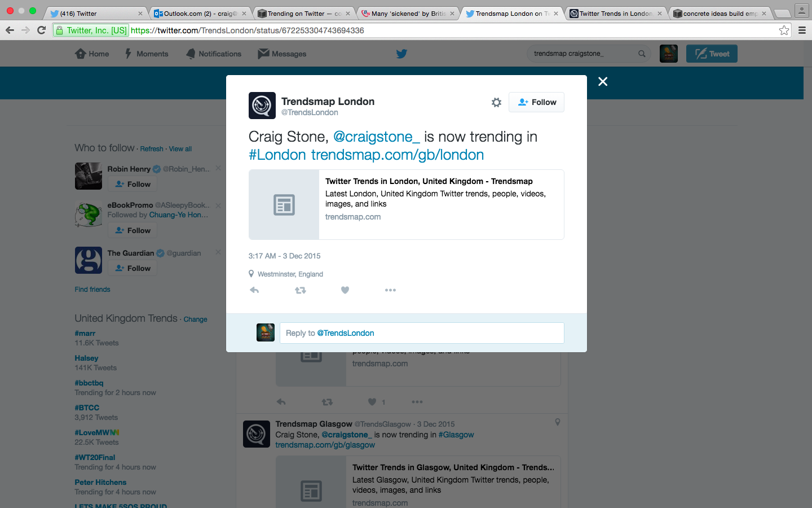Like the background tweet with 1 like
812x508 pixels.
pos(372,402)
